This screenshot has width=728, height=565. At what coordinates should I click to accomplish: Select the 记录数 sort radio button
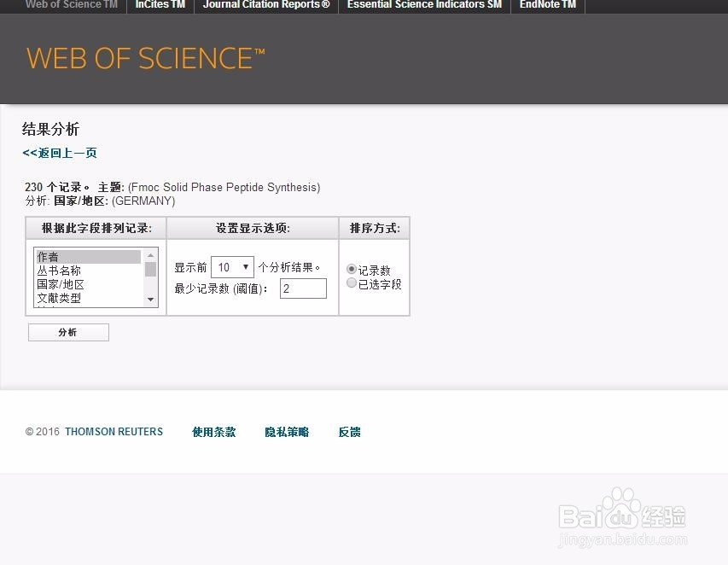352,269
